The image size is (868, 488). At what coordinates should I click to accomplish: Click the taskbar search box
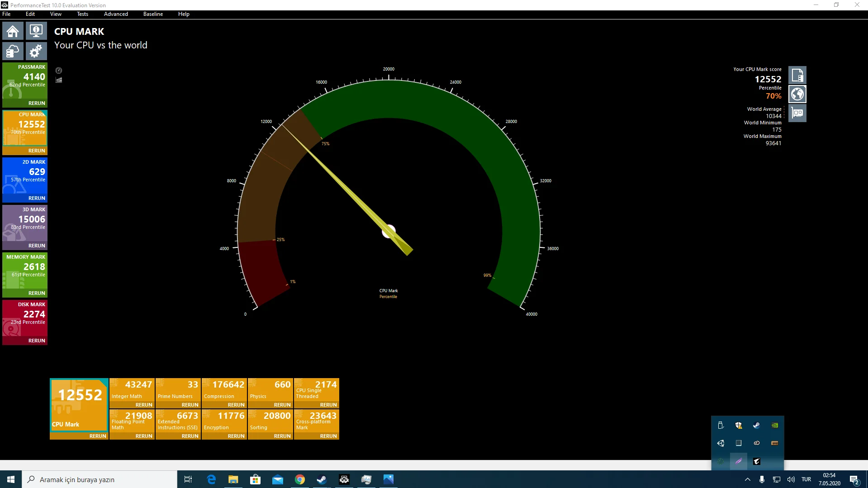pyautogui.click(x=90, y=479)
